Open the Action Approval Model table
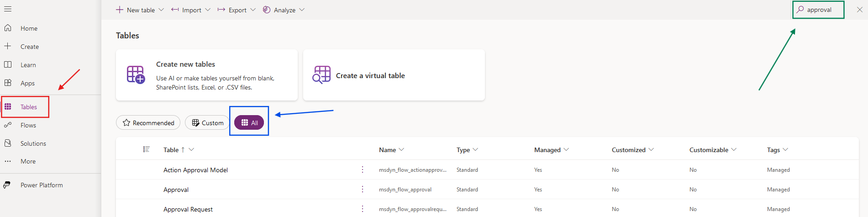The height and width of the screenshot is (217, 868). click(x=195, y=170)
